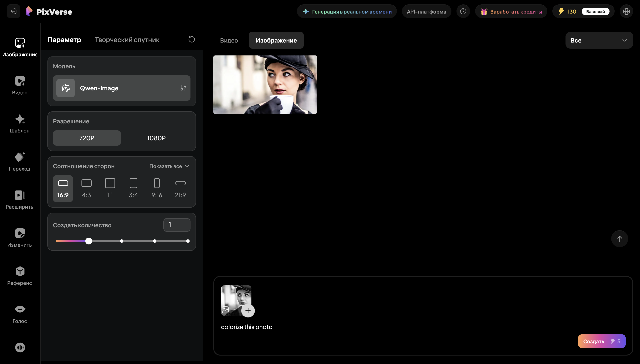Image resolution: width=640 pixels, height=364 pixels.
Task: Open the Все filter dropdown
Action: click(x=599, y=40)
